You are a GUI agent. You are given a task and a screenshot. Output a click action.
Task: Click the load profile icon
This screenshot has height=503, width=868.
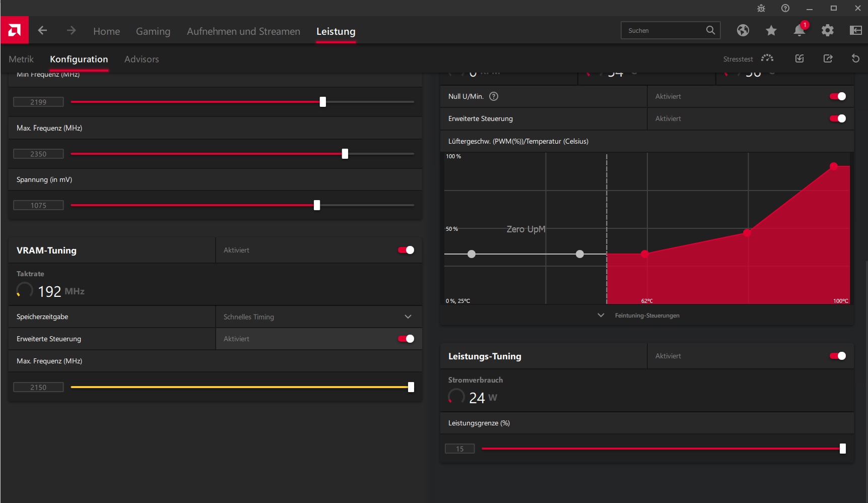pos(799,58)
